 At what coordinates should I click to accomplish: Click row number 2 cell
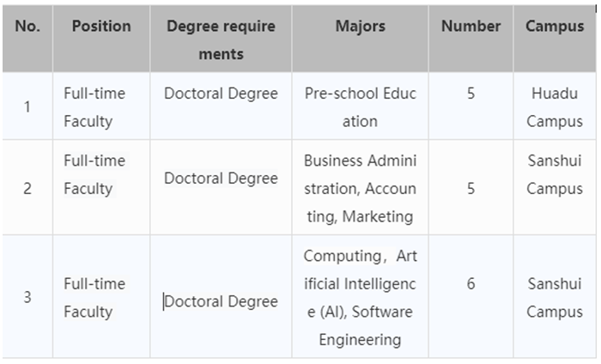click(27, 187)
